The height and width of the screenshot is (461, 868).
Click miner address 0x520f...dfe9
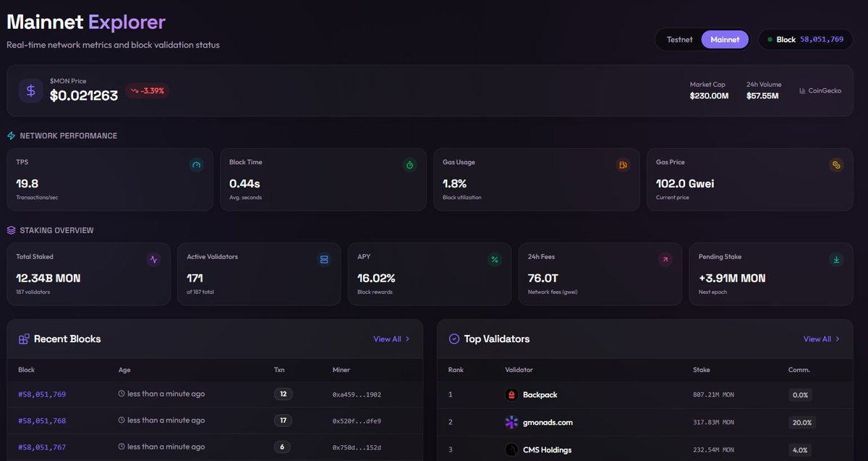click(357, 420)
